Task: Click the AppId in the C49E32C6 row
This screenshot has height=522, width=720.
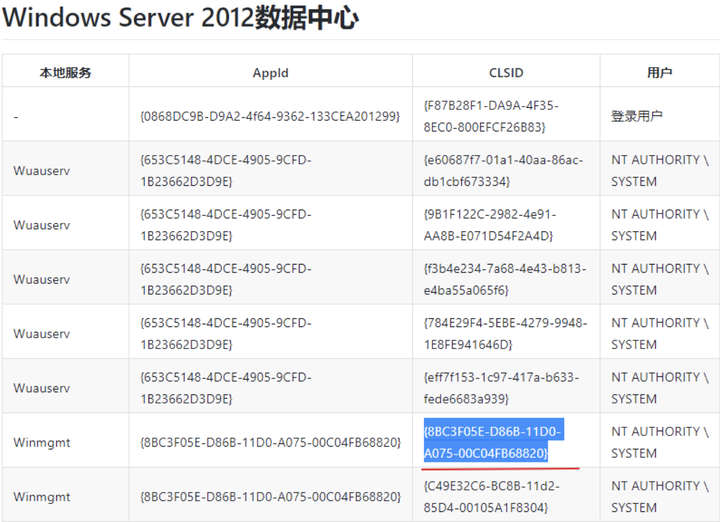Action: pyautogui.click(x=270, y=497)
